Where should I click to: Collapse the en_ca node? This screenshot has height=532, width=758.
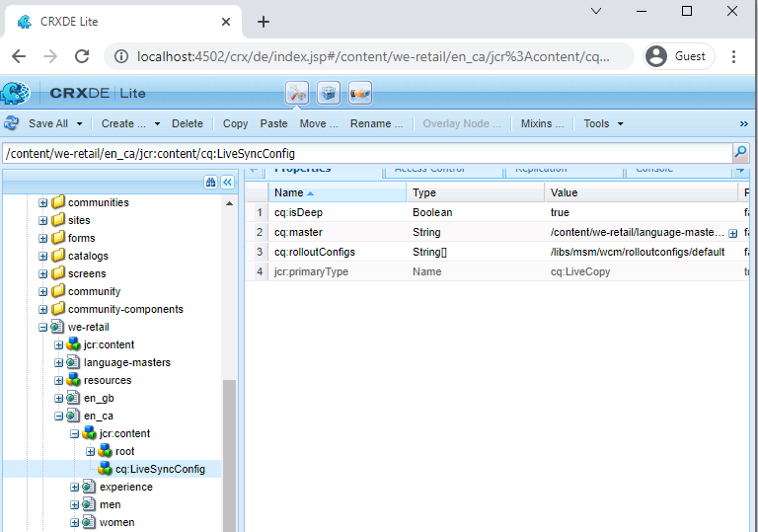58,416
